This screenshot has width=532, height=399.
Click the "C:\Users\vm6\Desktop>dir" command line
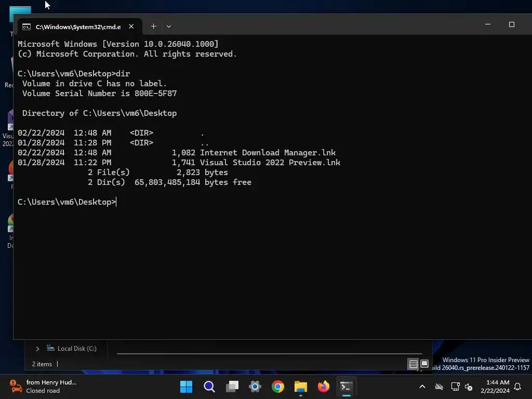point(74,74)
